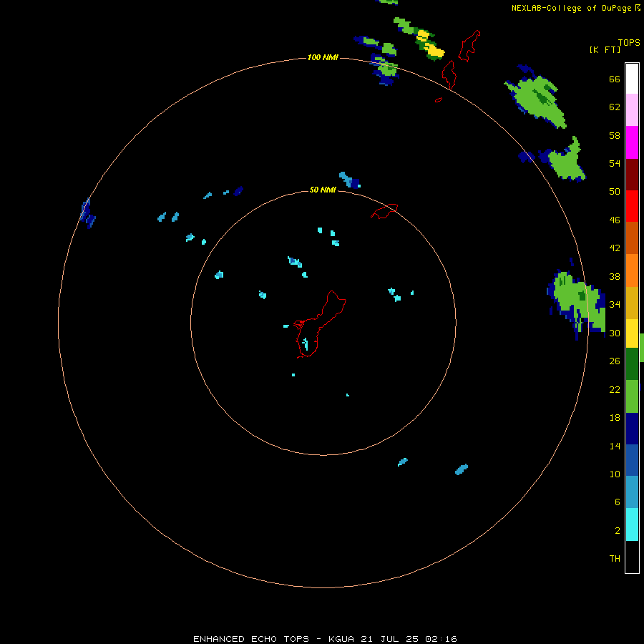Choose the bright red legend swatch

click(632, 206)
